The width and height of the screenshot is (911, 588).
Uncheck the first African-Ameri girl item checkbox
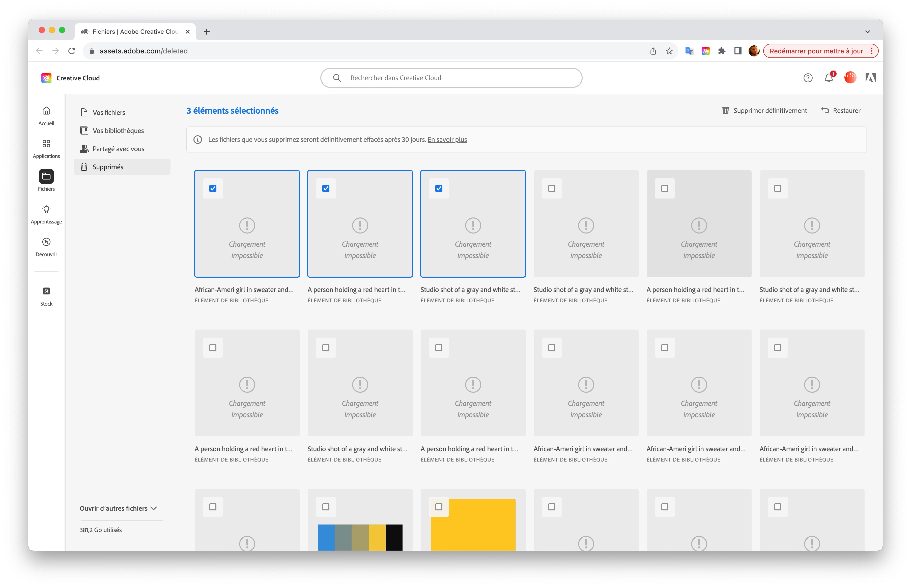[x=213, y=188]
